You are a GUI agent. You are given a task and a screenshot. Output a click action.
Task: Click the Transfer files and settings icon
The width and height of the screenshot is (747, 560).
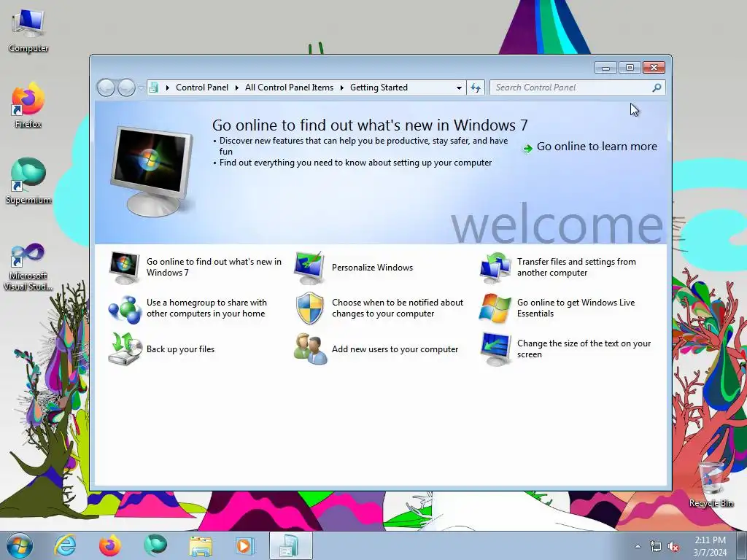pyautogui.click(x=495, y=267)
